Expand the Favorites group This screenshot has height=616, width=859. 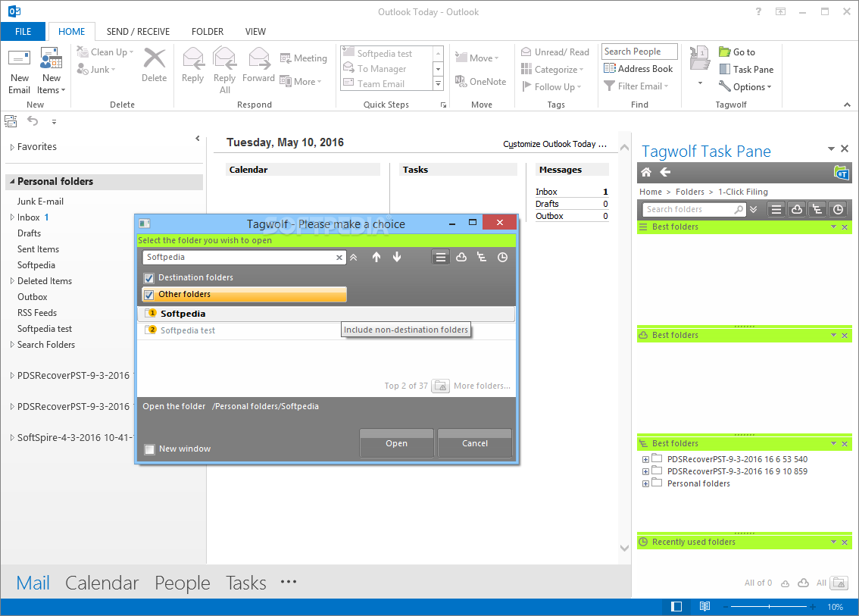pos(12,147)
